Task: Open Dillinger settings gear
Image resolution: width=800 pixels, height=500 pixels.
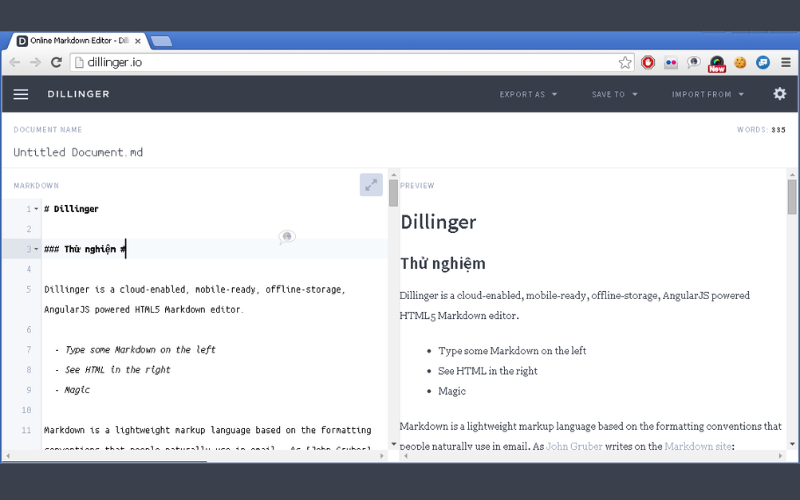Action: pos(779,94)
